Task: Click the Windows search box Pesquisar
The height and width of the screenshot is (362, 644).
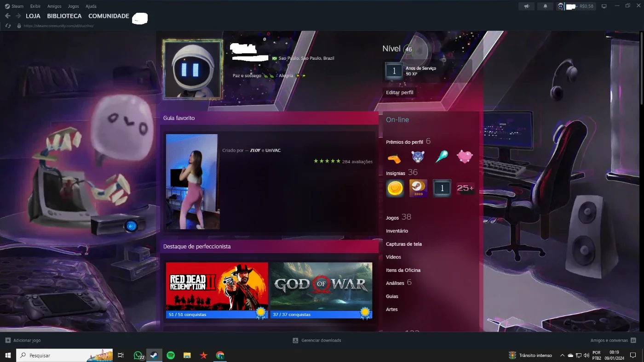Action: (64, 355)
